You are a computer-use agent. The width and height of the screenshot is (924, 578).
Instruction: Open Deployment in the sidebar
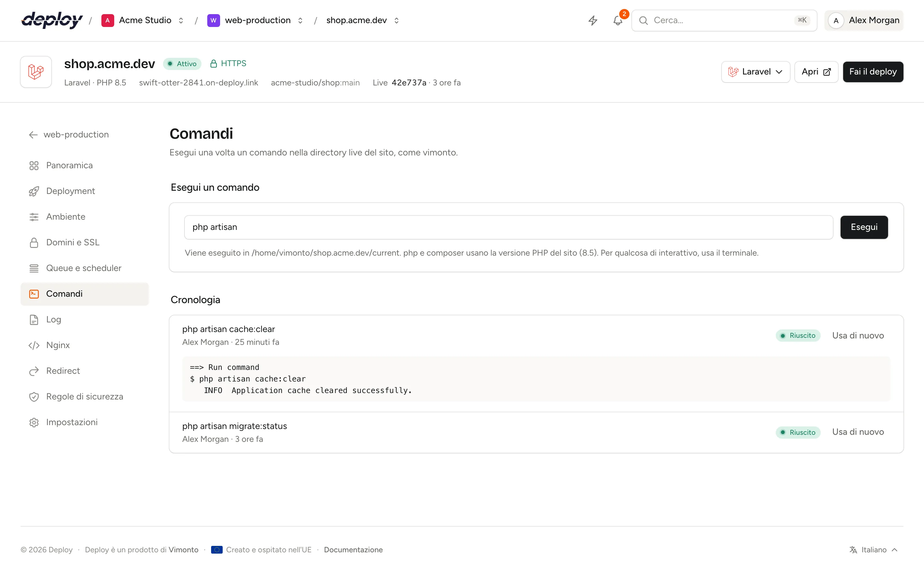pos(84,191)
